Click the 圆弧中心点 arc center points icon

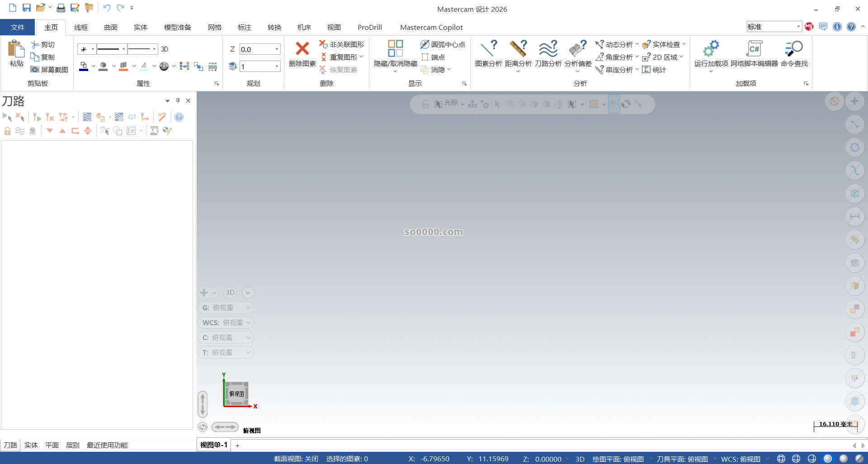(443, 44)
